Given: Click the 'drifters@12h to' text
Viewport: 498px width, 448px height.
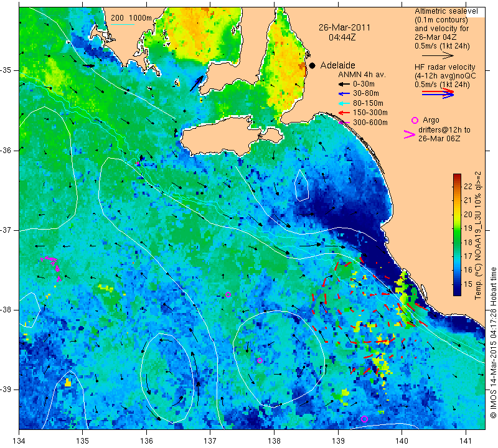Looking at the screenshot, I should pos(444,130).
